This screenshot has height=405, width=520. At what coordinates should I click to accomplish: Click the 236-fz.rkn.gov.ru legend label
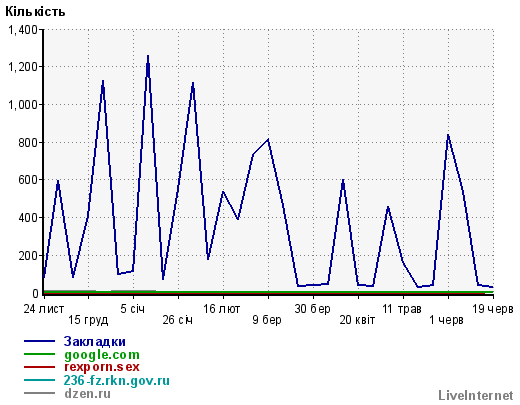pyautogui.click(x=117, y=380)
